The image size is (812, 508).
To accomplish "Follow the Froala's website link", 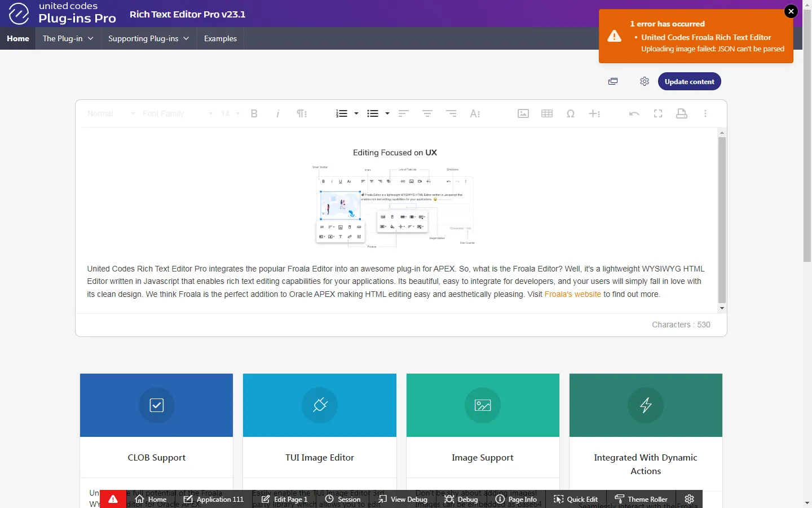I will pos(572,294).
